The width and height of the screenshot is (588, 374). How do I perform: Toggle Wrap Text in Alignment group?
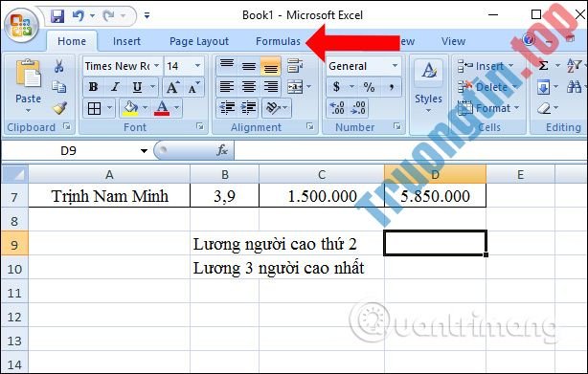295,66
